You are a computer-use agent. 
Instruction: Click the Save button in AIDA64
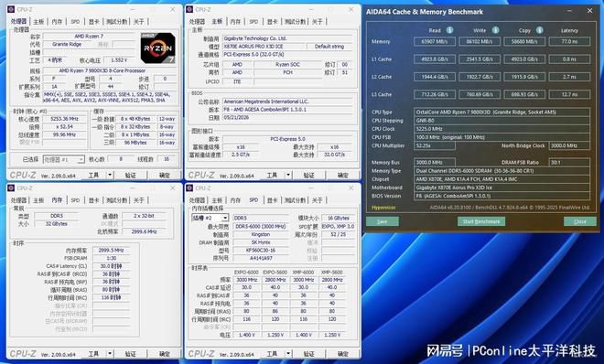(x=383, y=221)
